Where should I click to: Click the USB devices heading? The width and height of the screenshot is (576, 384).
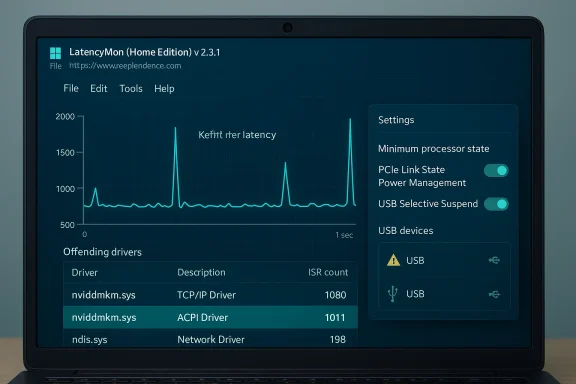406,231
